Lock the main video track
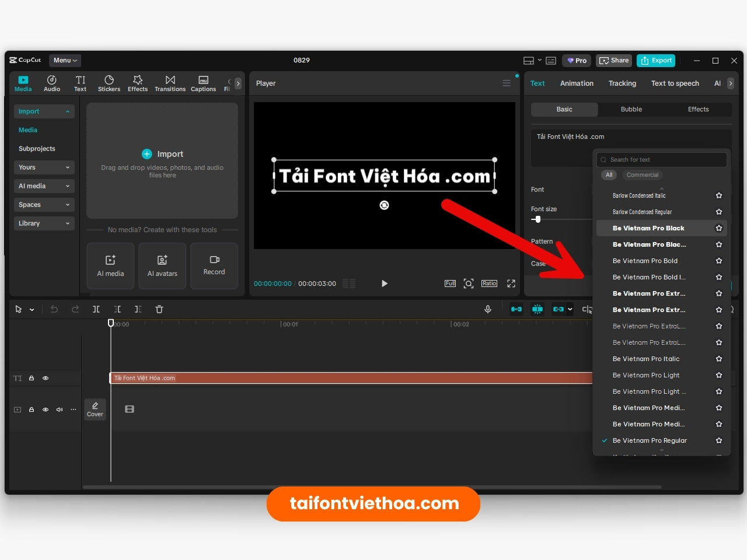 tap(32, 409)
